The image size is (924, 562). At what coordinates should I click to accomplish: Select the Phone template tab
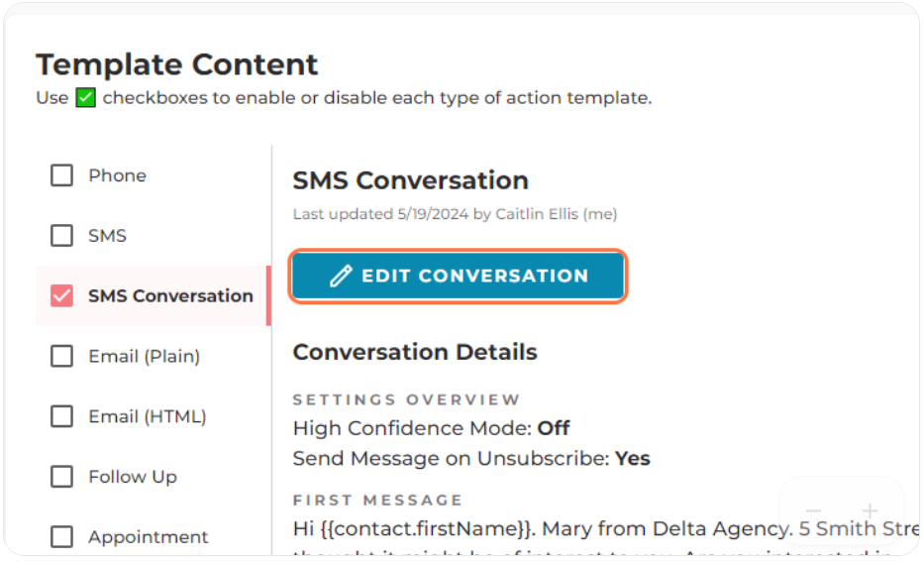pyautogui.click(x=117, y=175)
